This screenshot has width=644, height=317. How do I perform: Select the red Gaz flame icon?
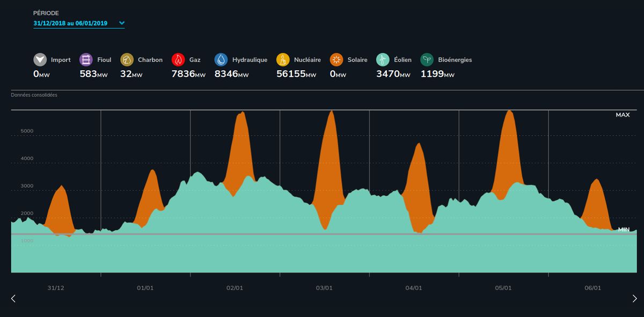[178, 60]
